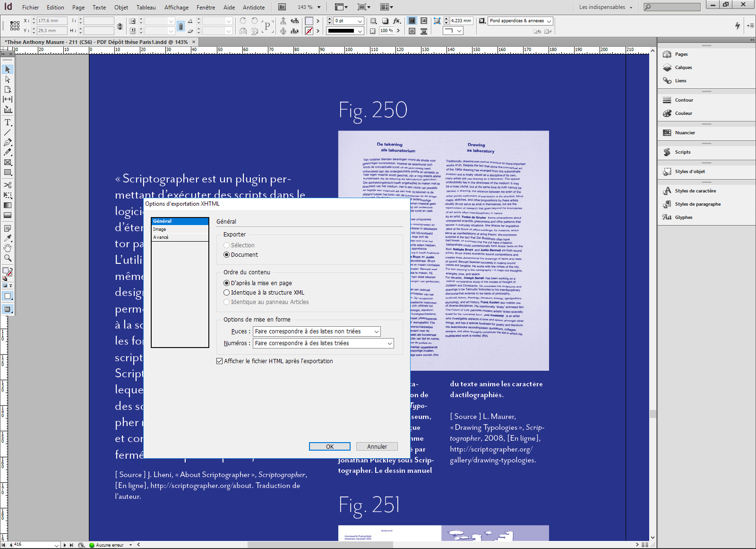Viewport: 756px width, 549px height.
Task: Open the Glyphes panel
Action: (x=683, y=218)
